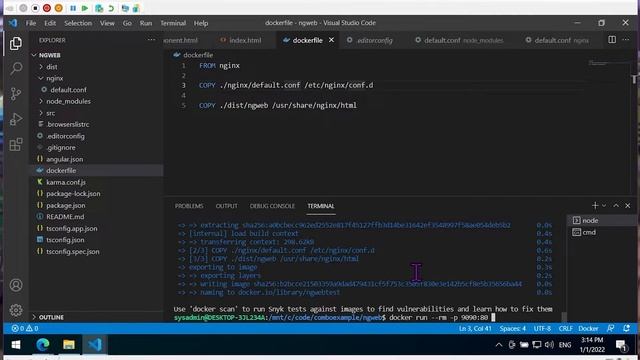The width and height of the screenshot is (640, 360).
Task: Switch to the PROBLEMS panel tab
Action: [x=189, y=206]
